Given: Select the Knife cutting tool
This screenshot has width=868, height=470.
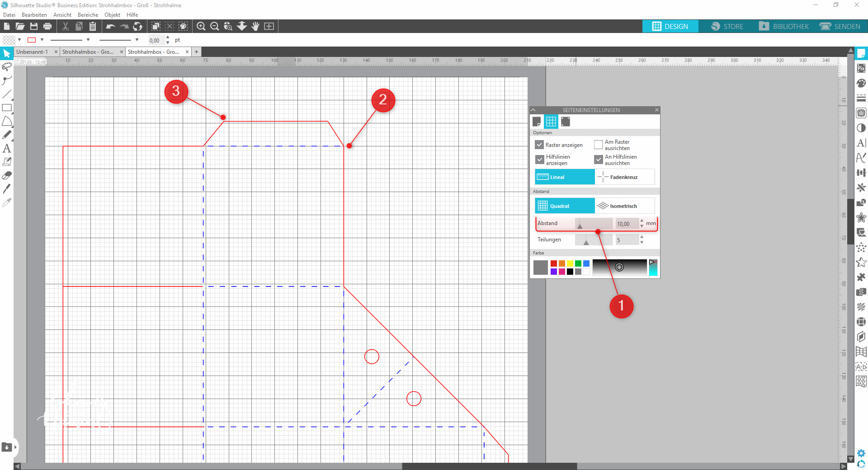Looking at the screenshot, I should 7,189.
